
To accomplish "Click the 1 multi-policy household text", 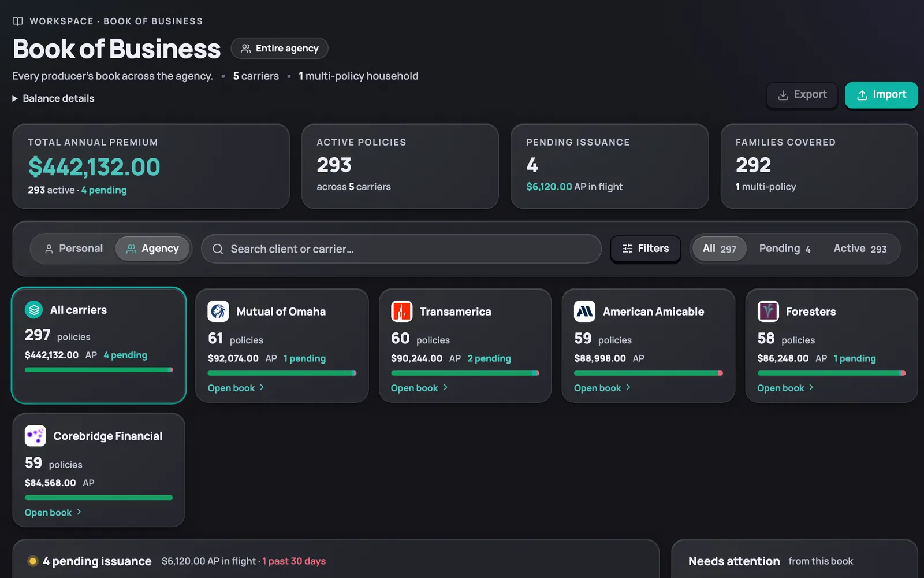I will coord(359,76).
